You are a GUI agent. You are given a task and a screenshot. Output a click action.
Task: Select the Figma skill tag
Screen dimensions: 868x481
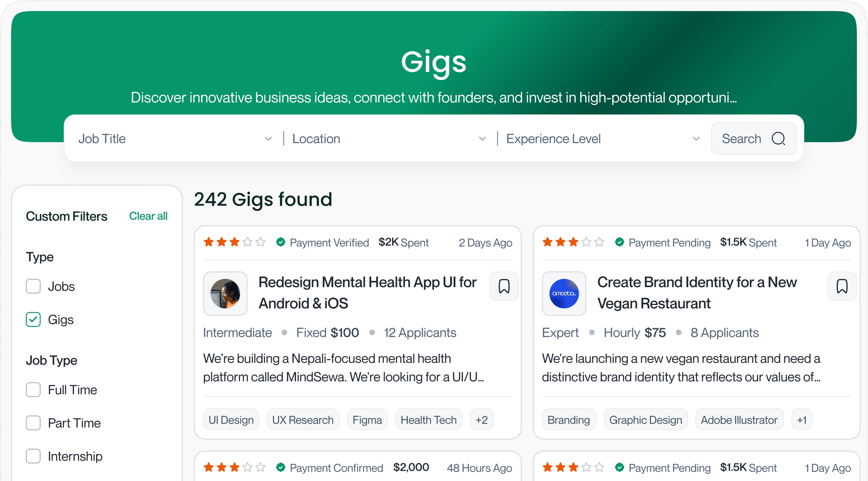(x=367, y=420)
